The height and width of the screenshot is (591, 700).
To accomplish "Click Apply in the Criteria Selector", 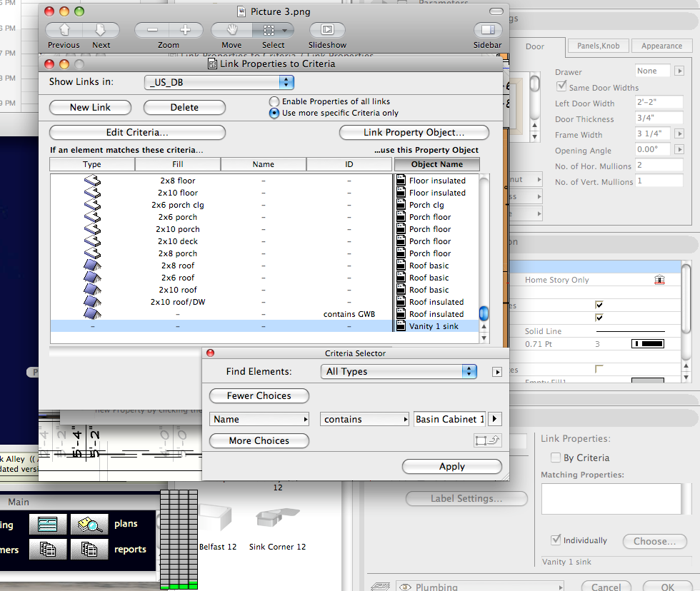I will 451,466.
